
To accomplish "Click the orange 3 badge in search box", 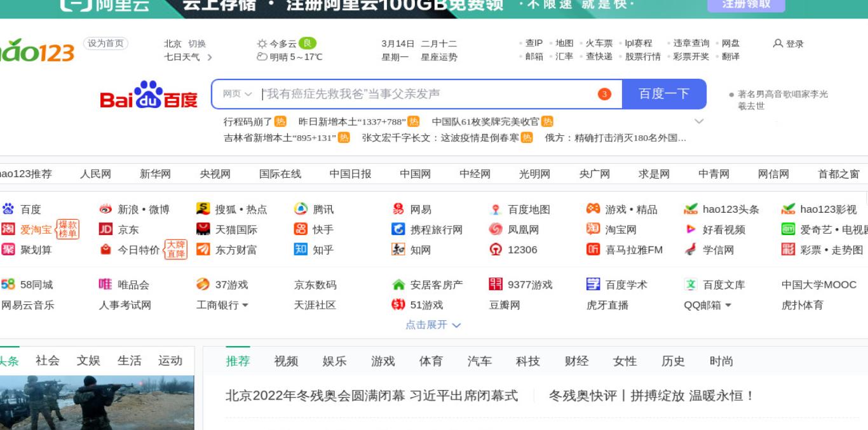I will 604,94.
